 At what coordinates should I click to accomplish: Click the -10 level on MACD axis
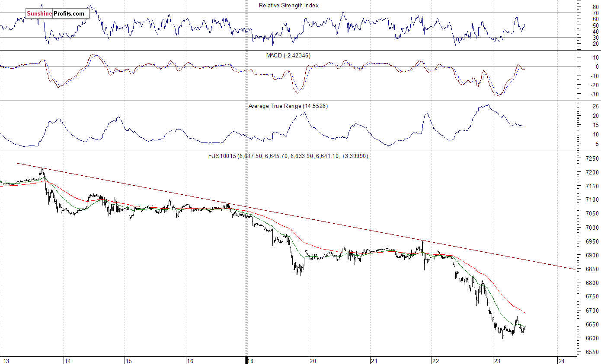[x=594, y=76]
